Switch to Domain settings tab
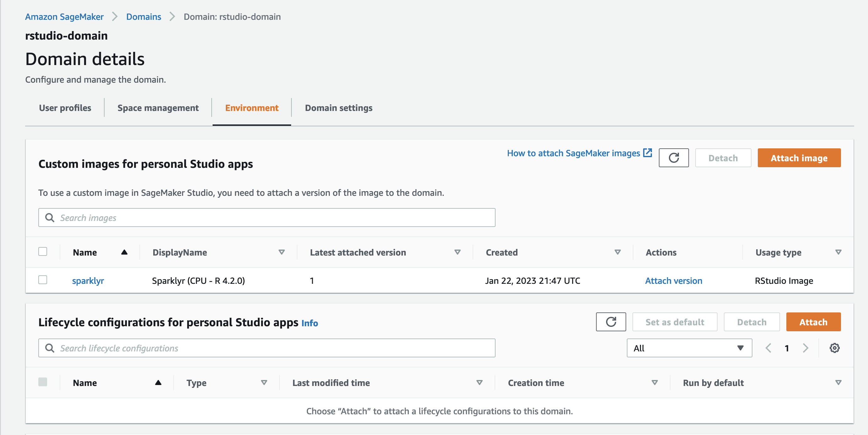The height and width of the screenshot is (435, 868). 338,108
